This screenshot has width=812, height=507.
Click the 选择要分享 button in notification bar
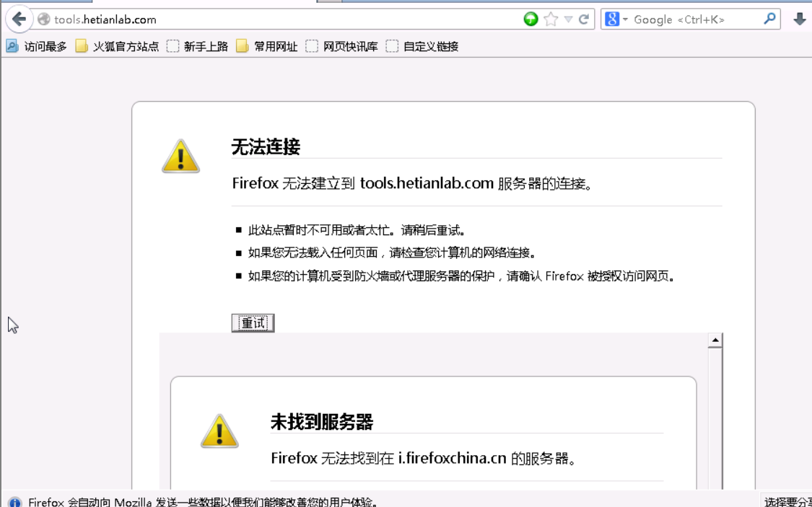coord(787,502)
